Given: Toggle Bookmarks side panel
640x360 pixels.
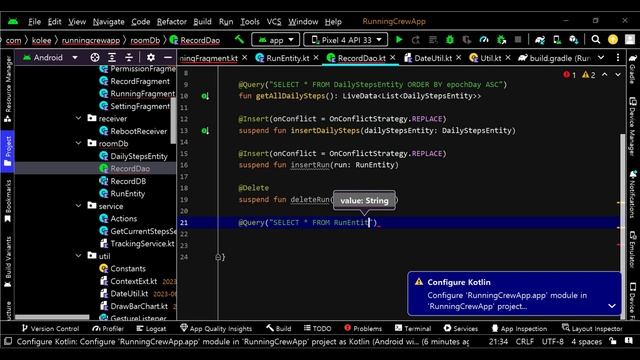Looking at the screenshot, I should [7, 201].
